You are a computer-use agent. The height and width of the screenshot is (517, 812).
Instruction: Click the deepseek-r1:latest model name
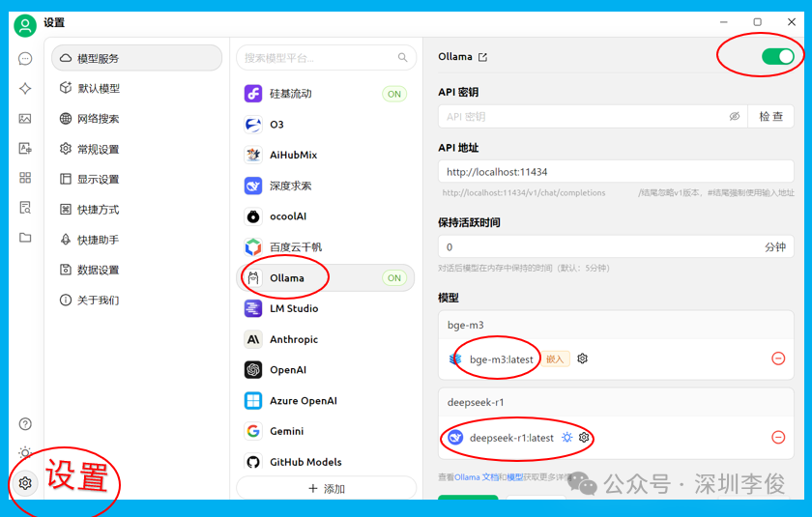click(x=511, y=438)
